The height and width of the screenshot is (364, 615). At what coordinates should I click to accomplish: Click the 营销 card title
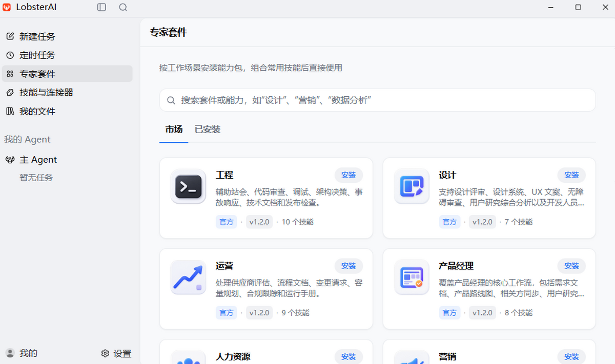click(x=447, y=357)
